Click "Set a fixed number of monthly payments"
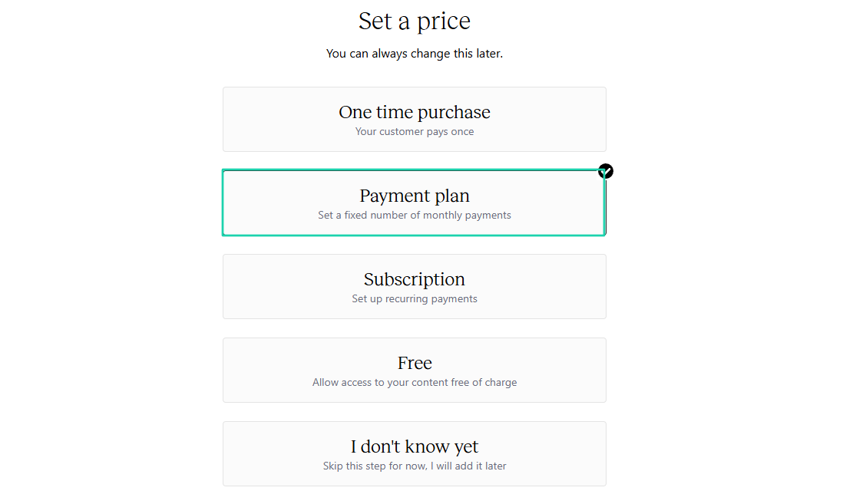 (x=415, y=215)
